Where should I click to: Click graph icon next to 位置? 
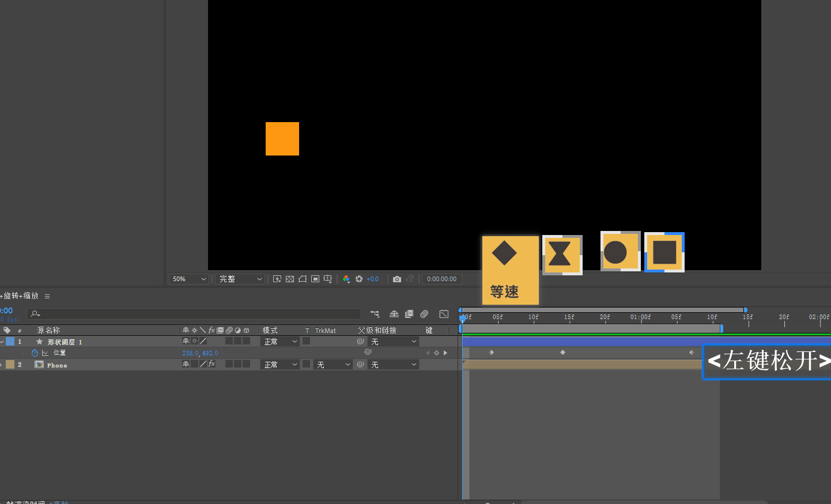(x=45, y=353)
